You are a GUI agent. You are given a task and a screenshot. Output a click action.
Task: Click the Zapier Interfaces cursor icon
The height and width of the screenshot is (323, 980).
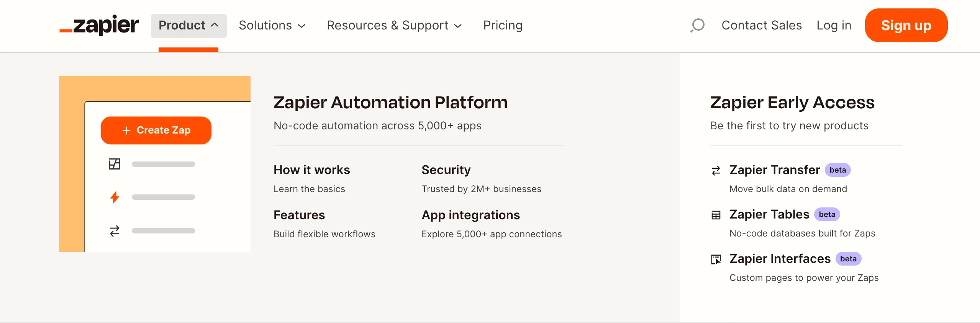tap(716, 259)
